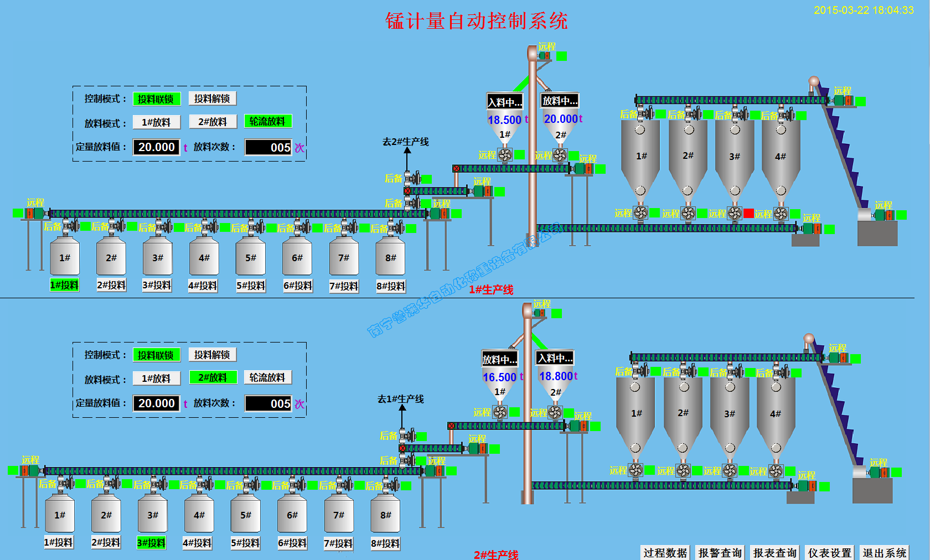The height and width of the screenshot is (560, 930).
Task: Open the 过程数据 page
Action: 665,553
